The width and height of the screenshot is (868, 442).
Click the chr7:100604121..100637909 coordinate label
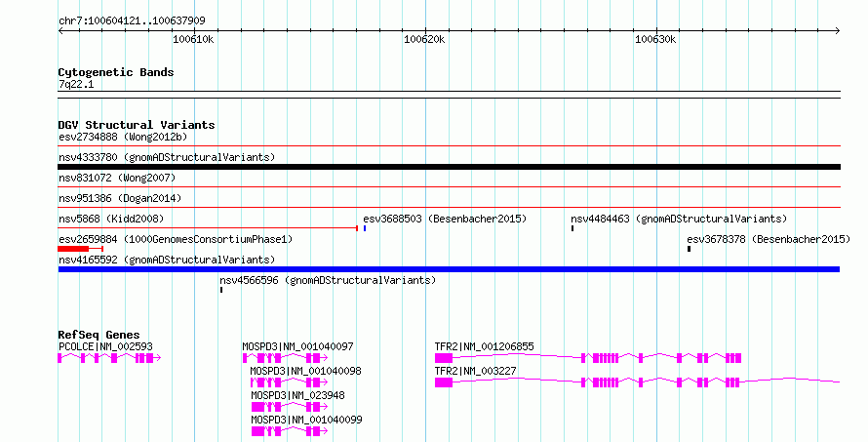[x=132, y=20]
